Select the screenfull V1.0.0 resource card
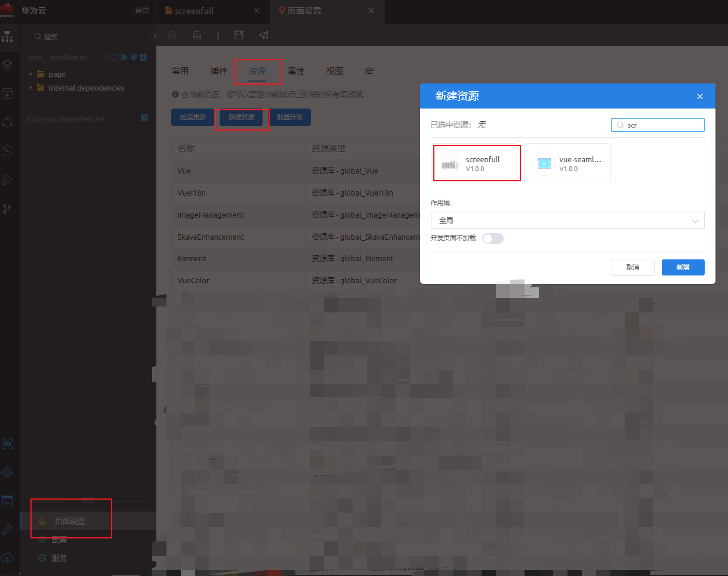The height and width of the screenshot is (576, 728). pos(477,163)
